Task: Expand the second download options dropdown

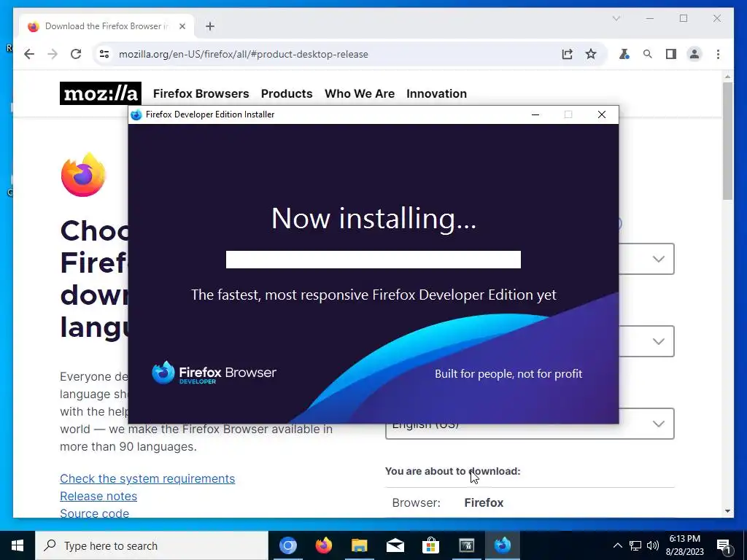Action: click(646, 341)
